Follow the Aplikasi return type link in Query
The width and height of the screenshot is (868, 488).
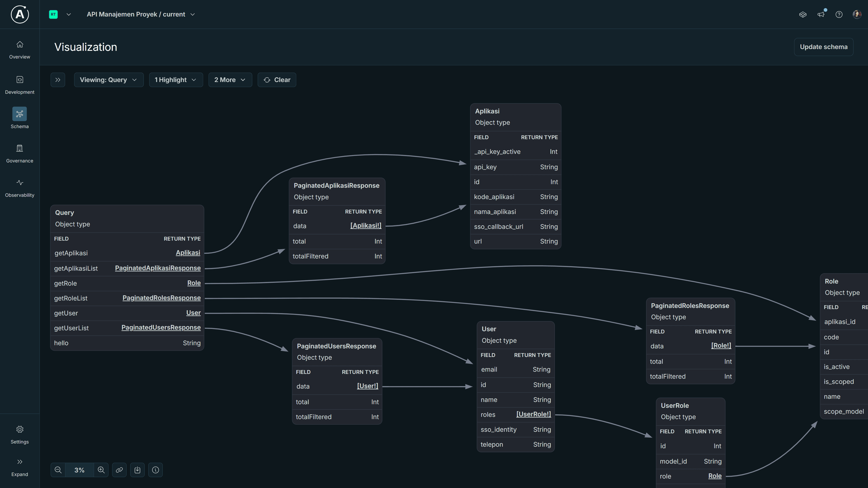click(188, 253)
